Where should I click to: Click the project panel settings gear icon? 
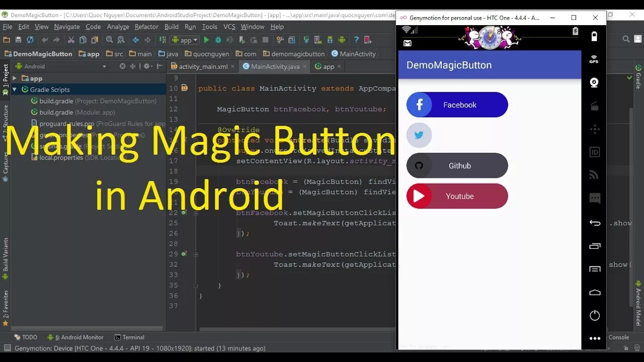coord(147,66)
